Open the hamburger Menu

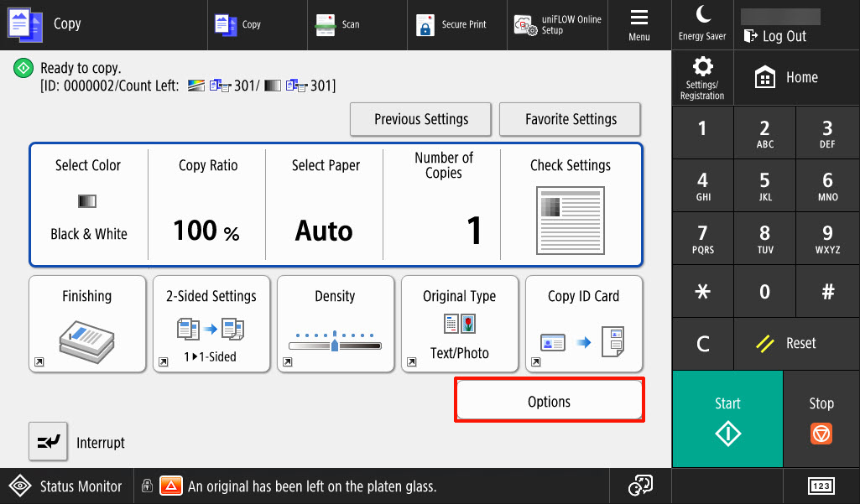(x=639, y=24)
